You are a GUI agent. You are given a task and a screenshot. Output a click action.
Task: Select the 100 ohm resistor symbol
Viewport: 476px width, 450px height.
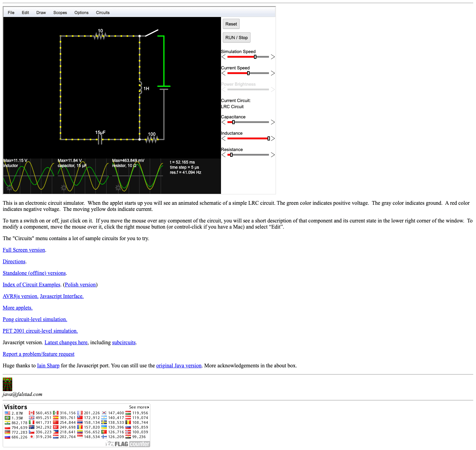tap(152, 139)
